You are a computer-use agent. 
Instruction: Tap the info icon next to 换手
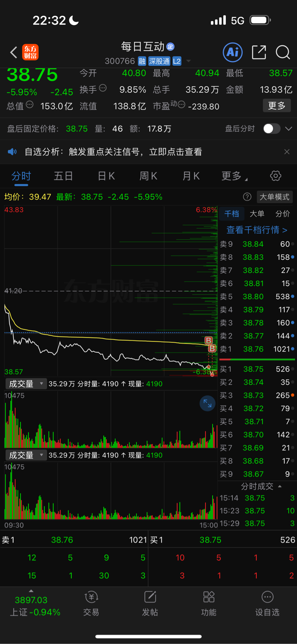pyautogui.click(x=103, y=88)
